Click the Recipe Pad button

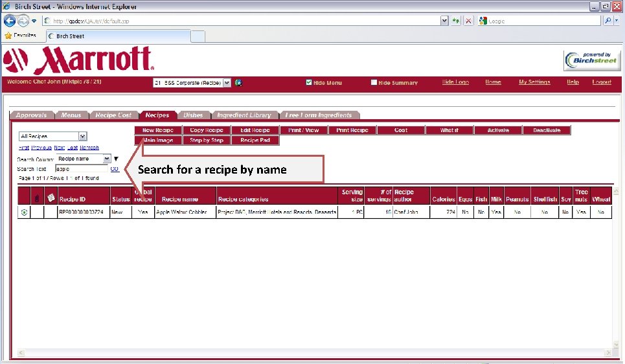pyautogui.click(x=255, y=141)
